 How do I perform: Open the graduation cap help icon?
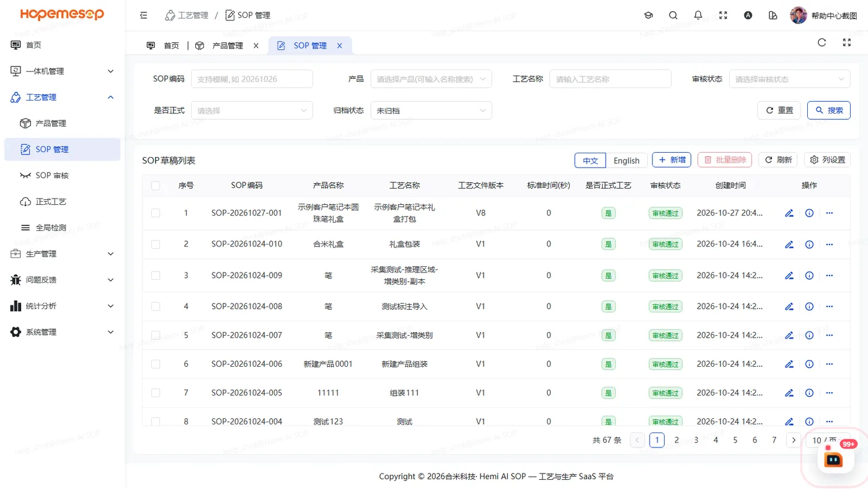649,16
